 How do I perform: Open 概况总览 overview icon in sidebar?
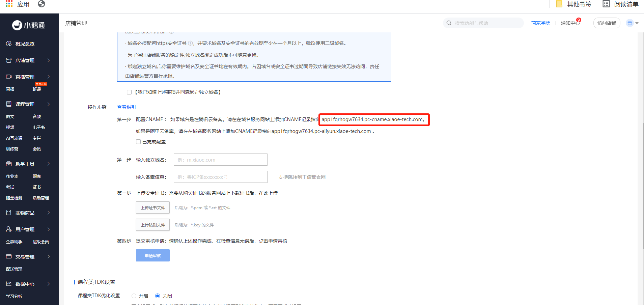coord(9,44)
